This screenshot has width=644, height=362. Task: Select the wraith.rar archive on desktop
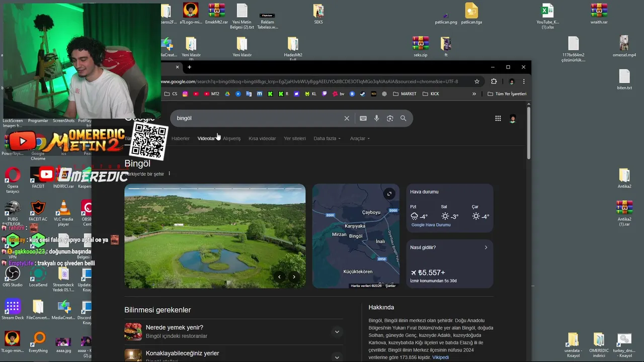pos(599,14)
